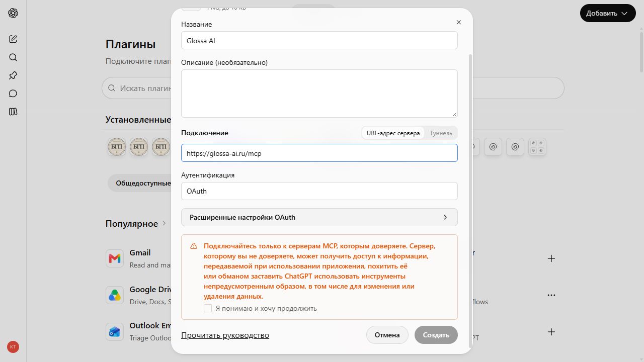Open search via the sidebar magnifier icon
The image size is (644, 362).
(13, 57)
